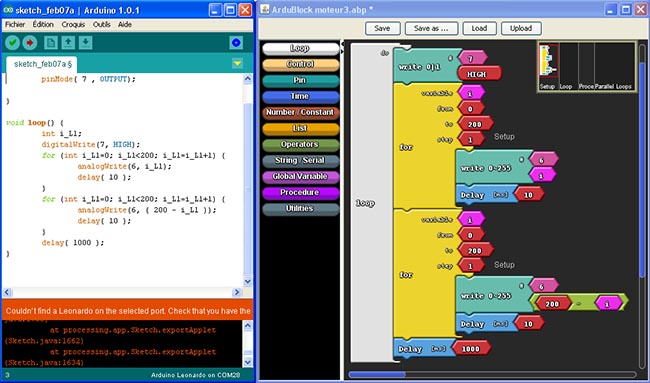Click the Save as ... button
Image resolution: width=650 pixels, height=383 pixels.
tap(431, 28)
